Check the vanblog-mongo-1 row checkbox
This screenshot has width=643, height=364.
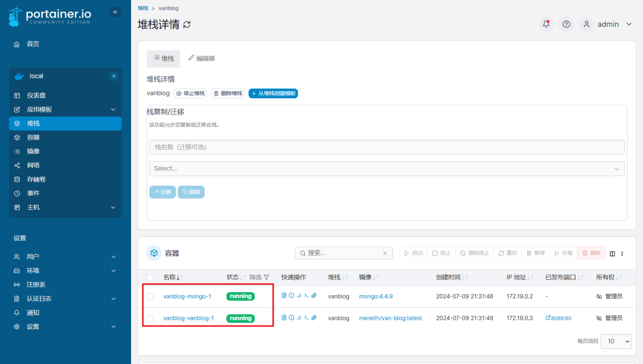click(x=149, y=296)
